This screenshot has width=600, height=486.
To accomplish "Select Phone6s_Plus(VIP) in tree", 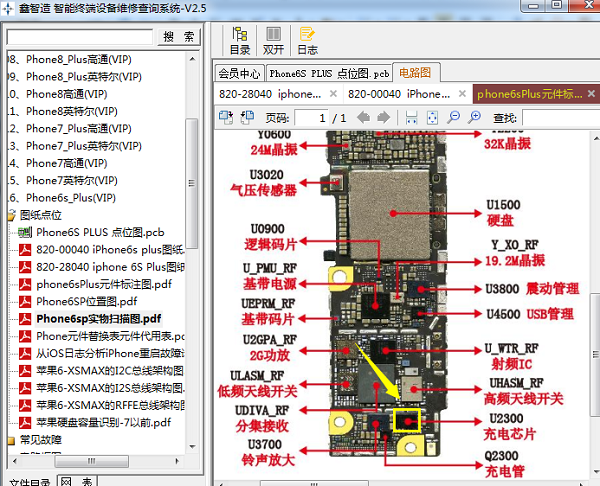I will coord(71,198).
